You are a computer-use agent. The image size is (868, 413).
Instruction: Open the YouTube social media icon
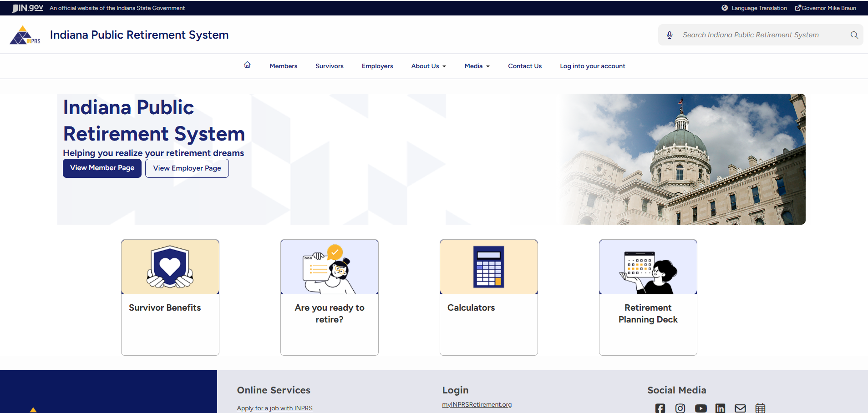[701, 408]
